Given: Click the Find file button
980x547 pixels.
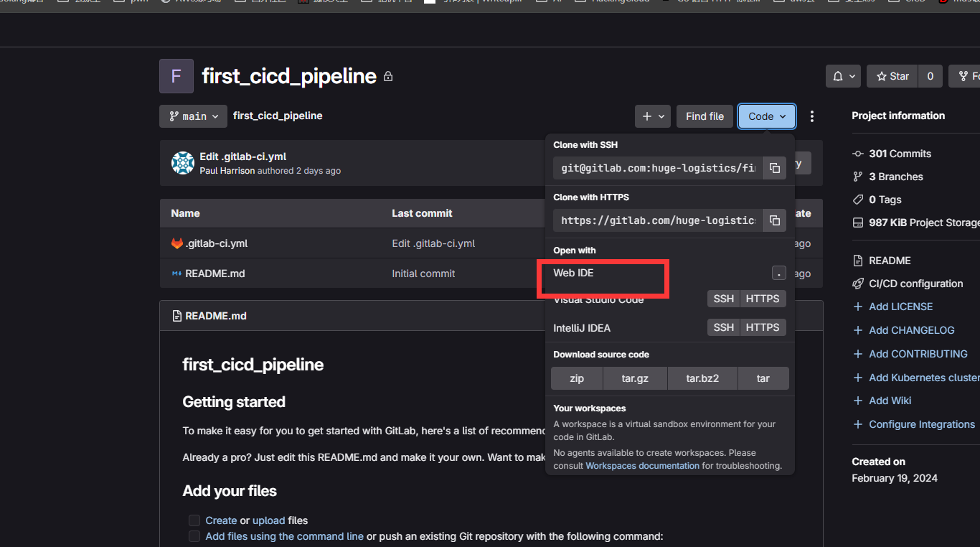Looking at the screenshot, I should pyautogui.click(x=705, y=116).
